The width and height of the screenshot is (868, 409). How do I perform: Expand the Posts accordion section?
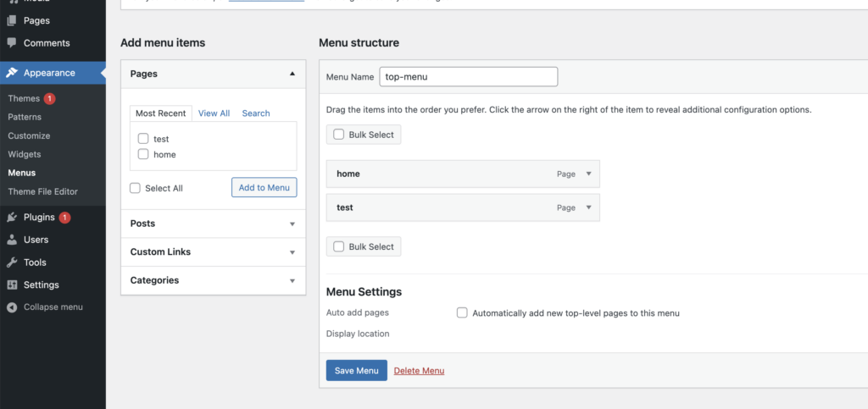[x=292, y=224]
